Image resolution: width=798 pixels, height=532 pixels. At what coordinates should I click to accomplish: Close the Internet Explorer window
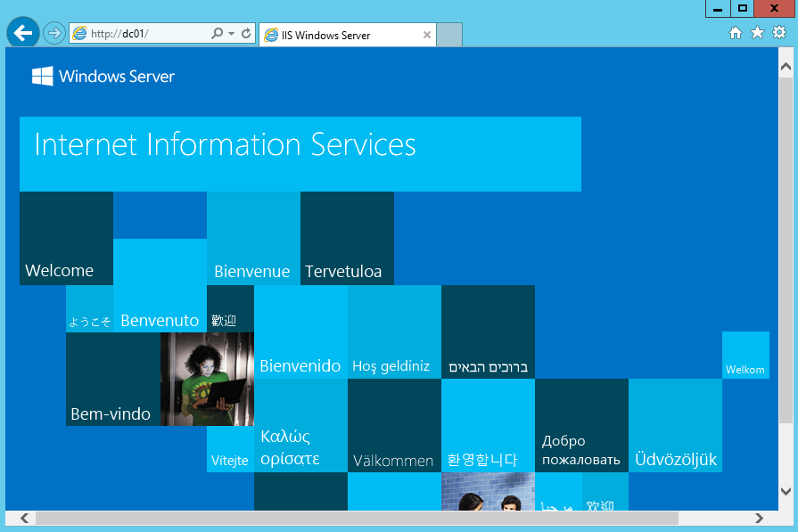(x=775, y=9)
